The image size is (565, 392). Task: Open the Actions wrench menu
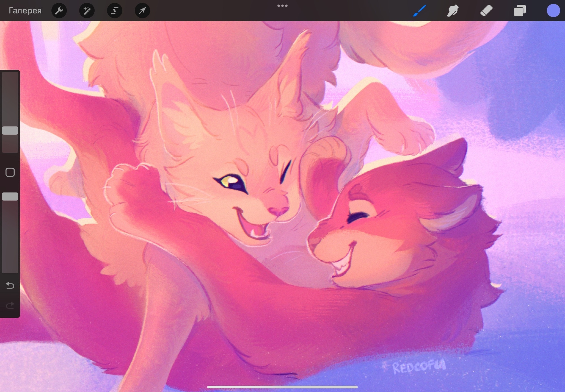(x=59, y=11)
